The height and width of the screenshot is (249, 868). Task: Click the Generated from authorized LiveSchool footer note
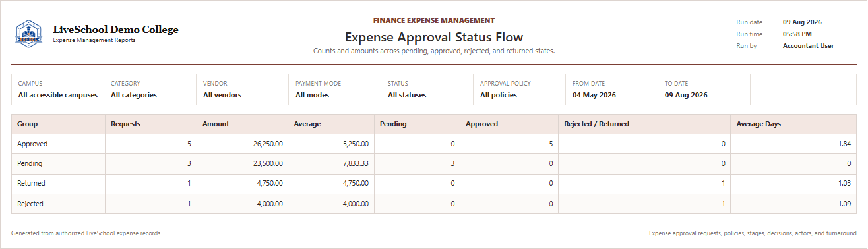86,233
